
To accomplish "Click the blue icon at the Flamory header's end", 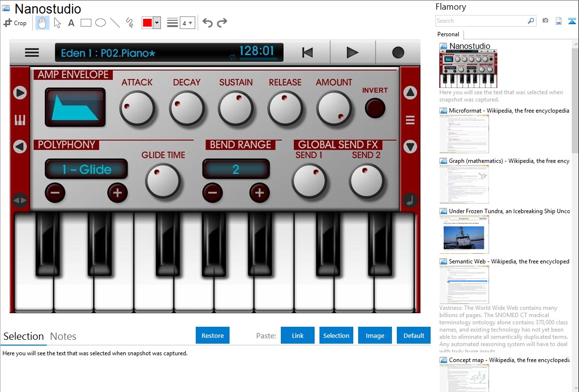I will point(572,21).
